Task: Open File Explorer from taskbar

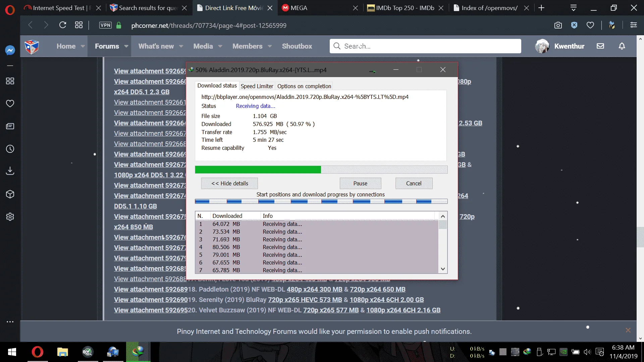Action: tap(62, 352)
